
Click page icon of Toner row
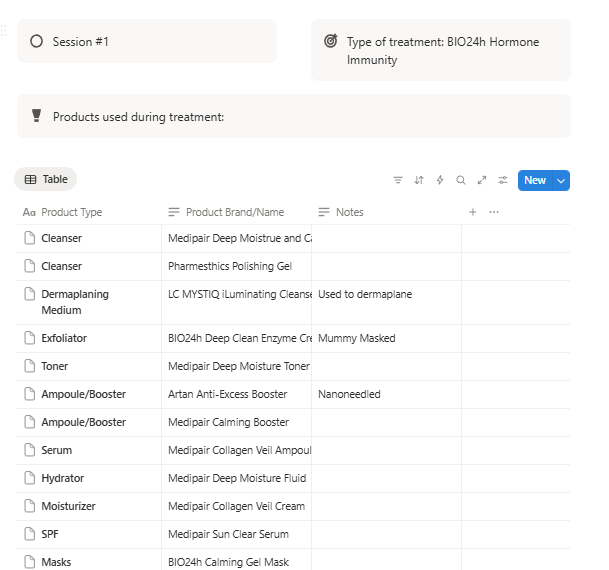click(30, 366)
